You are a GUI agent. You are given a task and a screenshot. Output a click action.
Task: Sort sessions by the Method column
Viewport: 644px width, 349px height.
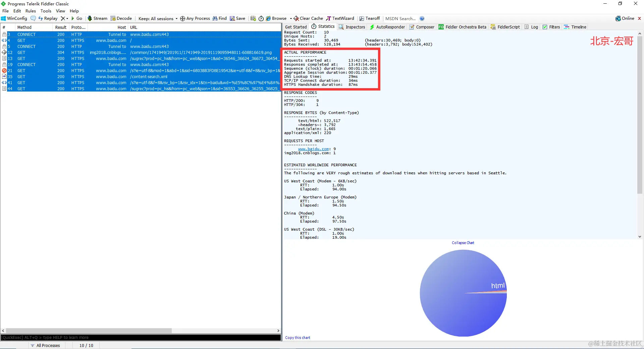click(34, 27)
